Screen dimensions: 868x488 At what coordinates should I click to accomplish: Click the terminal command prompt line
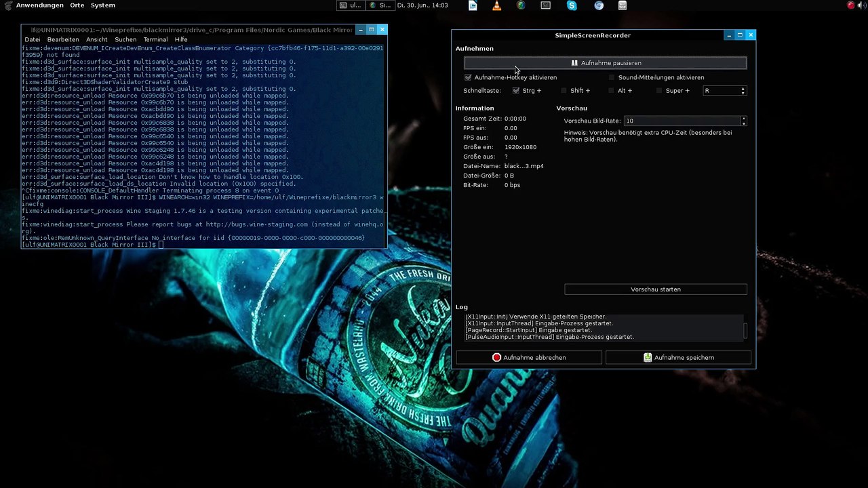92,245
